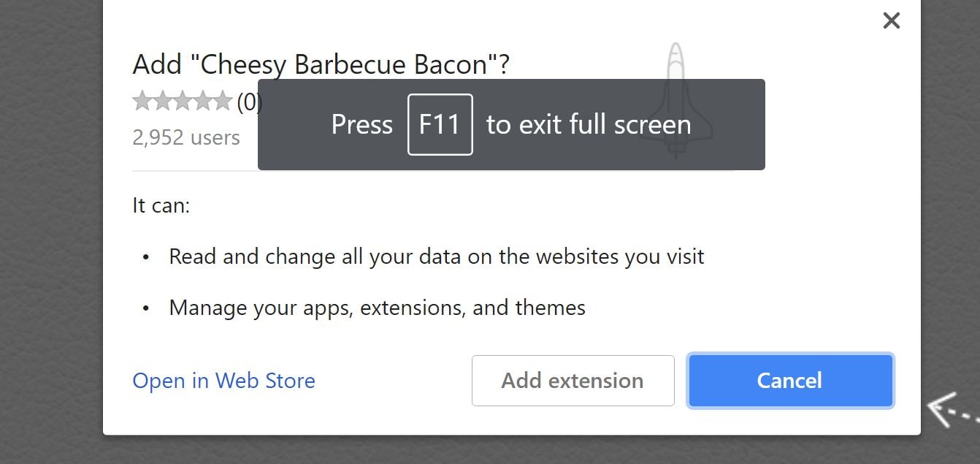Click the "It can:" label

pyautogui.click(x=161, y=205)
